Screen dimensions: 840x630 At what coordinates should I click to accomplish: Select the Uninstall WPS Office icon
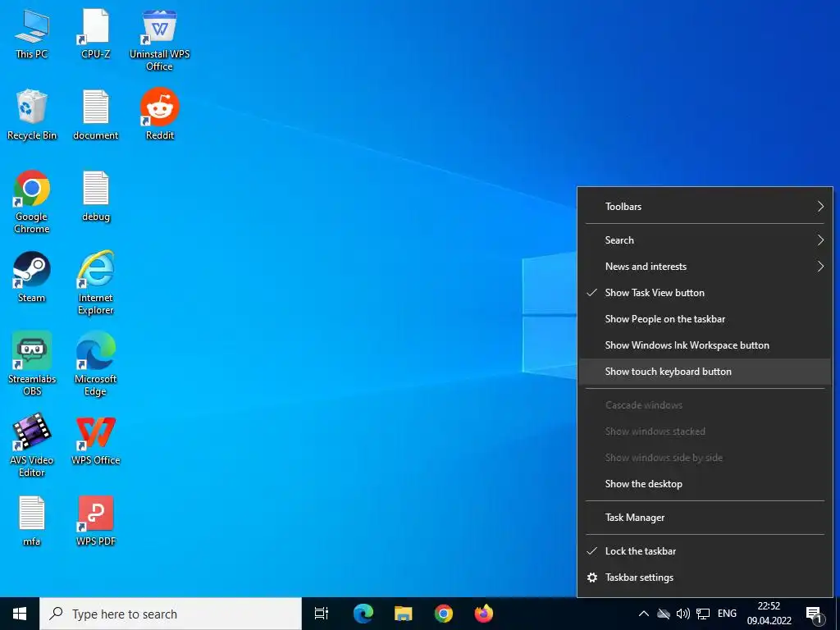point(160,39)
